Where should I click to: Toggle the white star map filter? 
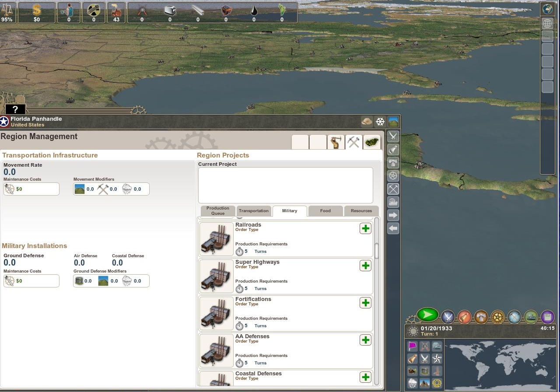coord(437,359)
